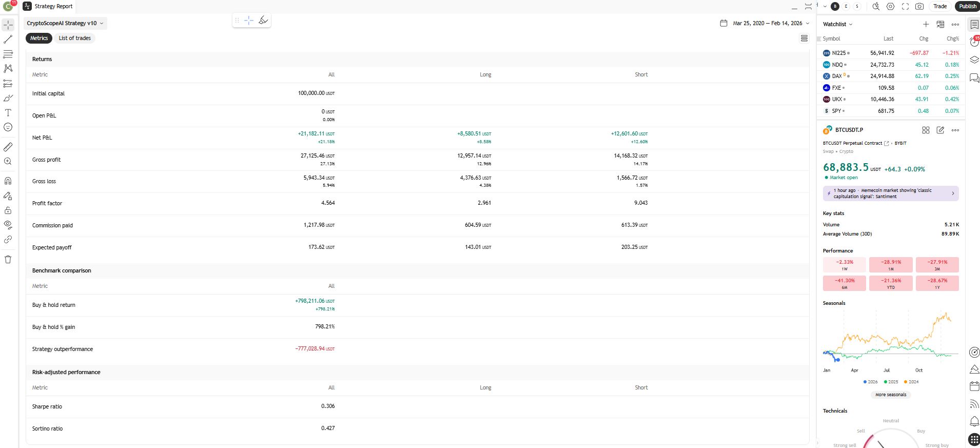Switch to the Metrics tab
Viewport: 980px width, 448px height.
point(39,38)
